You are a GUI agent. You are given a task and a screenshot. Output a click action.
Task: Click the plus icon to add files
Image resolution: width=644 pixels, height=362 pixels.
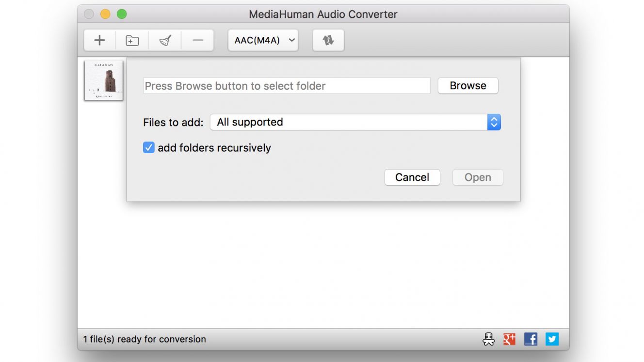click(x=99, y=40)
